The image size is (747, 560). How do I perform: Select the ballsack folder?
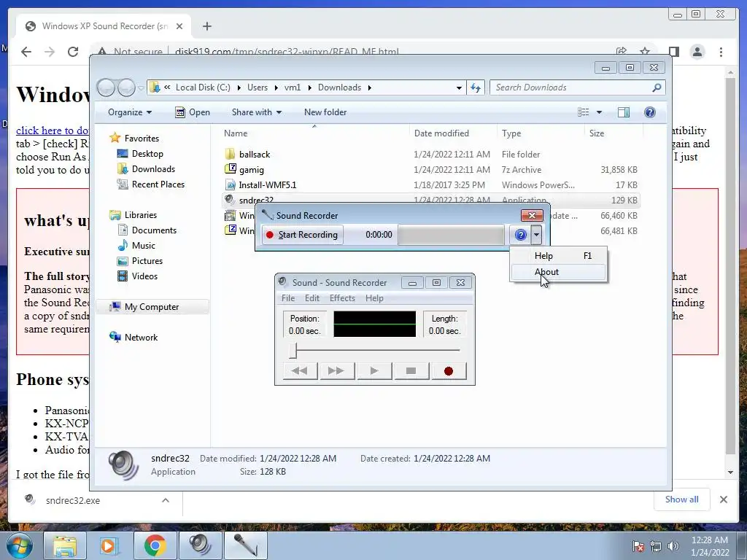[255, 155]
